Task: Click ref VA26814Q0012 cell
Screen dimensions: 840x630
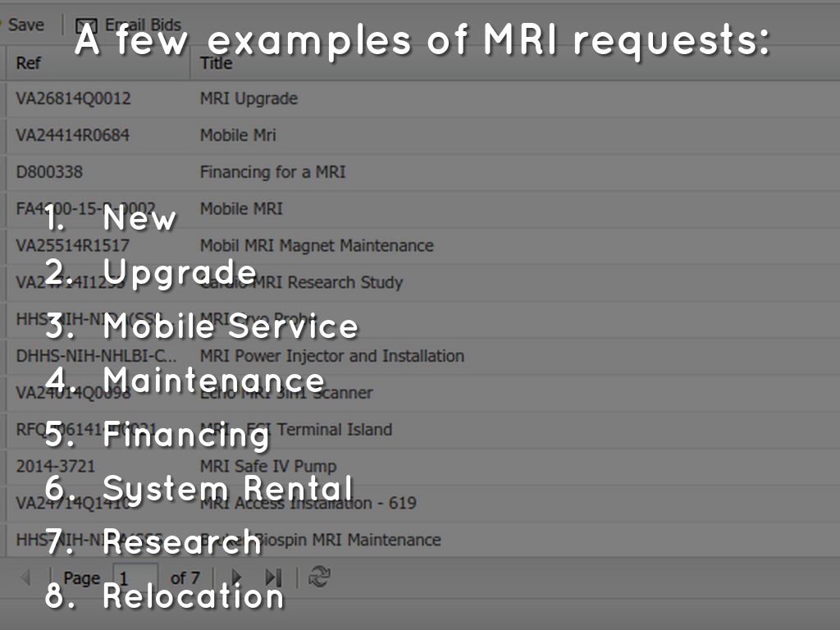Action: click(x=73, y=98)
